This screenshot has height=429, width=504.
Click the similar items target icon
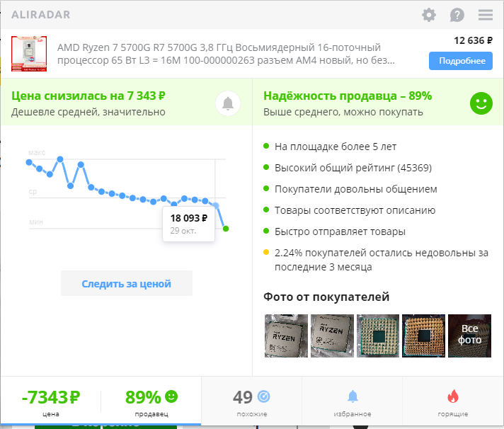tap(264, 396)
